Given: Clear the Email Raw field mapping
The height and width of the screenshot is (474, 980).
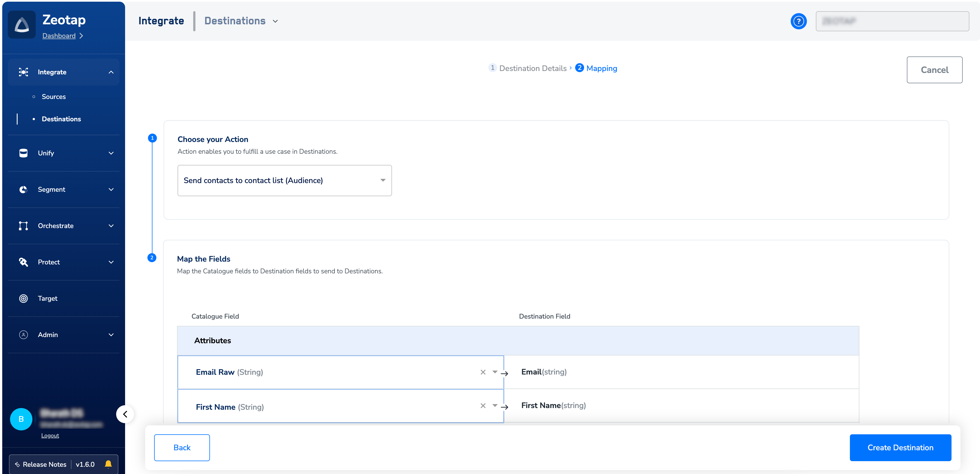Looking at the screenshot, I should 483,372.
